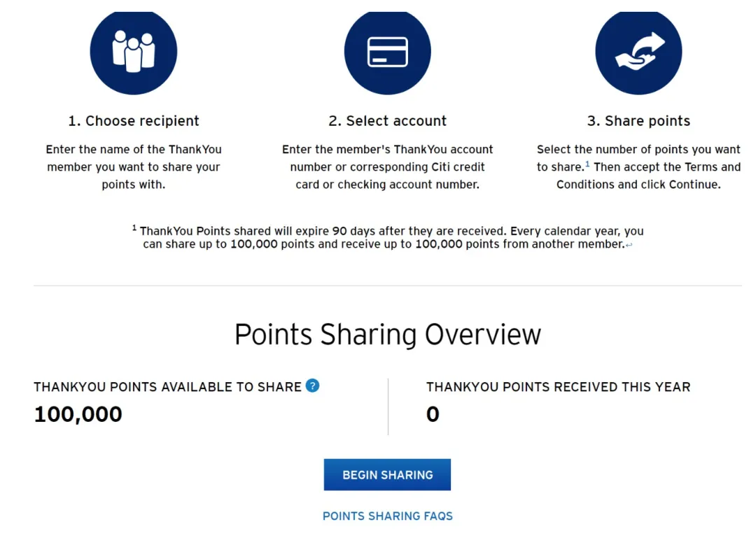Click the Choose recipient people icon
The width and height of the screenshot is (756, 536).
pyautogui.click(x=134, y=52)
